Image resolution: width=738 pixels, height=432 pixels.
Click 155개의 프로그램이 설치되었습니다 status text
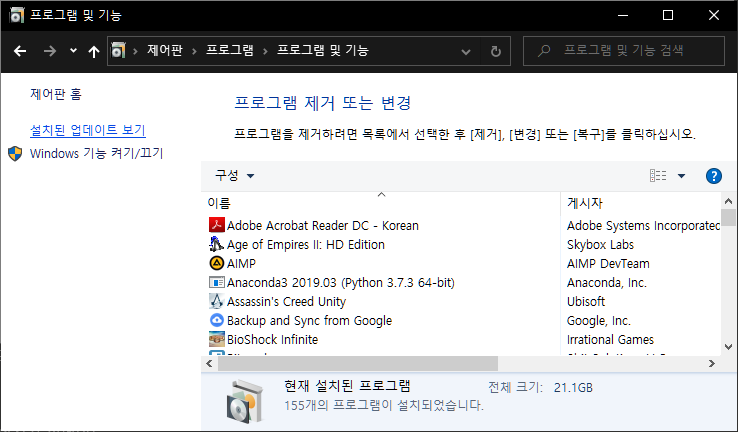pos(384,405)
